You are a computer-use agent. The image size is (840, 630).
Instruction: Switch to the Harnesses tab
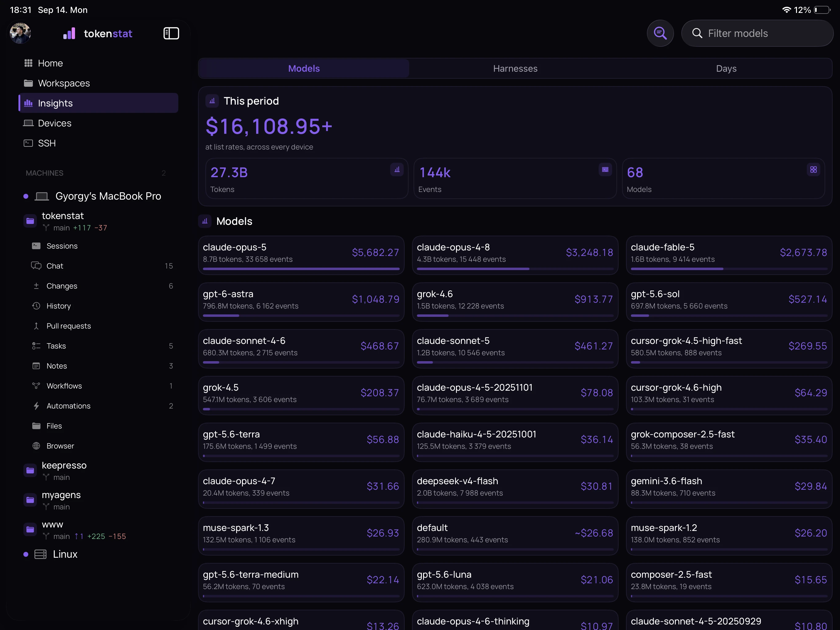515,68
